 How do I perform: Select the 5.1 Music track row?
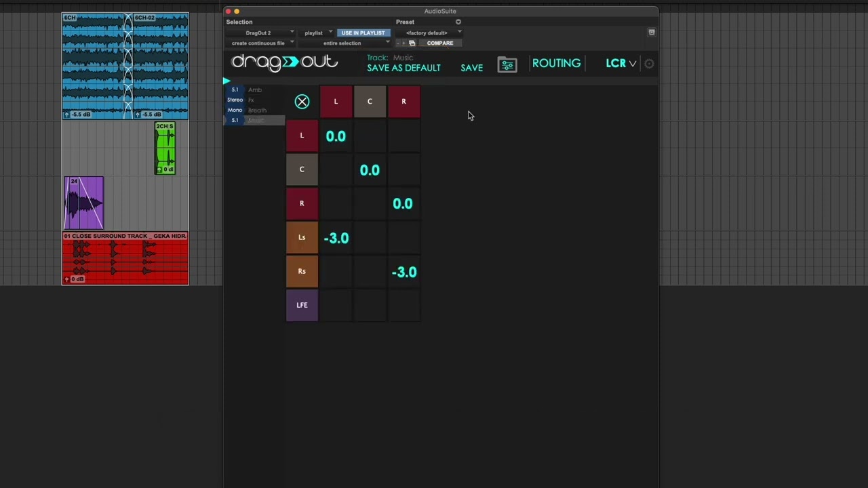[x=254, y=120]
